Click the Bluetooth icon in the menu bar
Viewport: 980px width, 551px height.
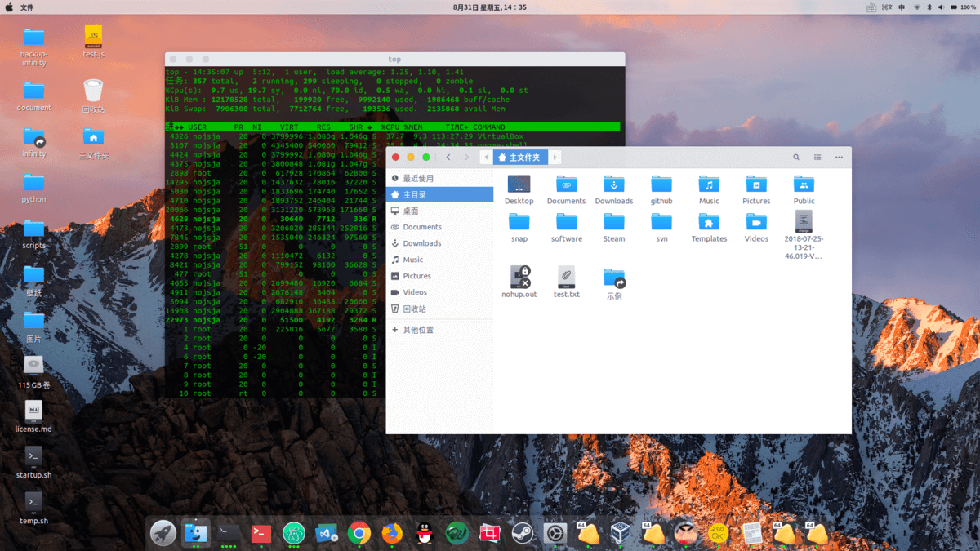[x=929, y=7]
